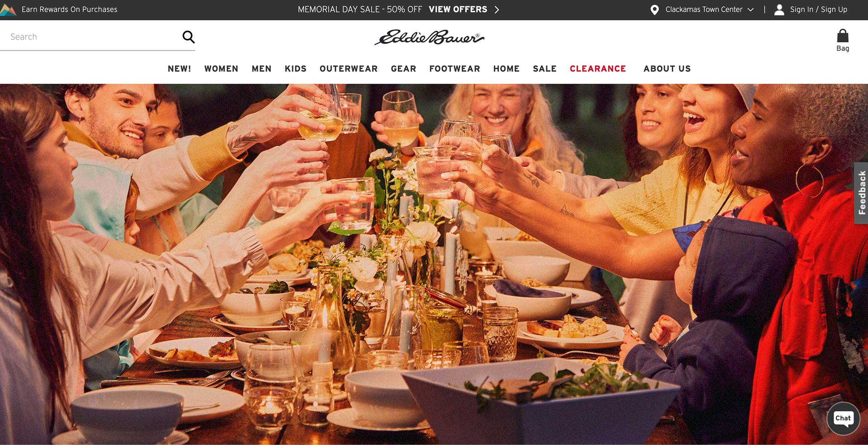The height and width of the screenshot is (445, 868).
Task: Click the store location pin icon
Action: pos(654,10)
